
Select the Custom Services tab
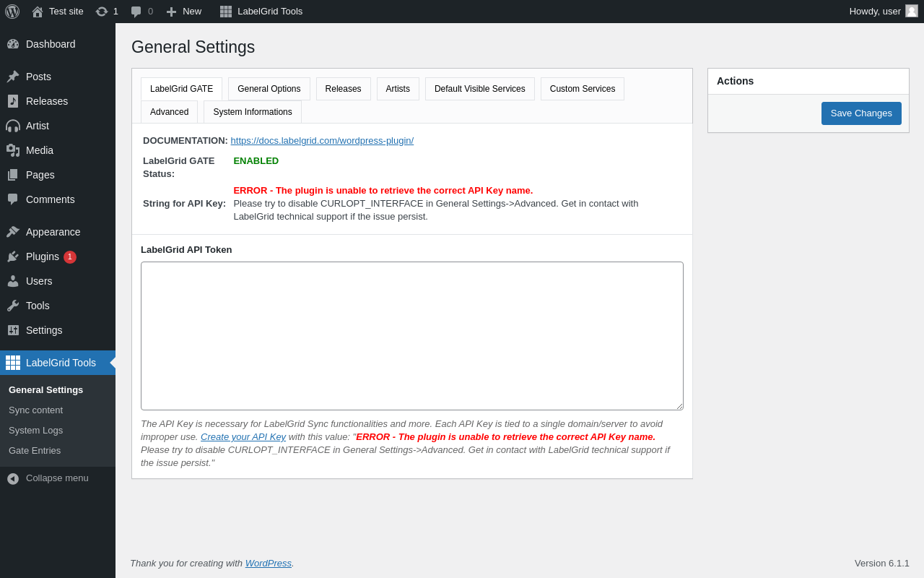pyautogui.click(x=582, y=89)
